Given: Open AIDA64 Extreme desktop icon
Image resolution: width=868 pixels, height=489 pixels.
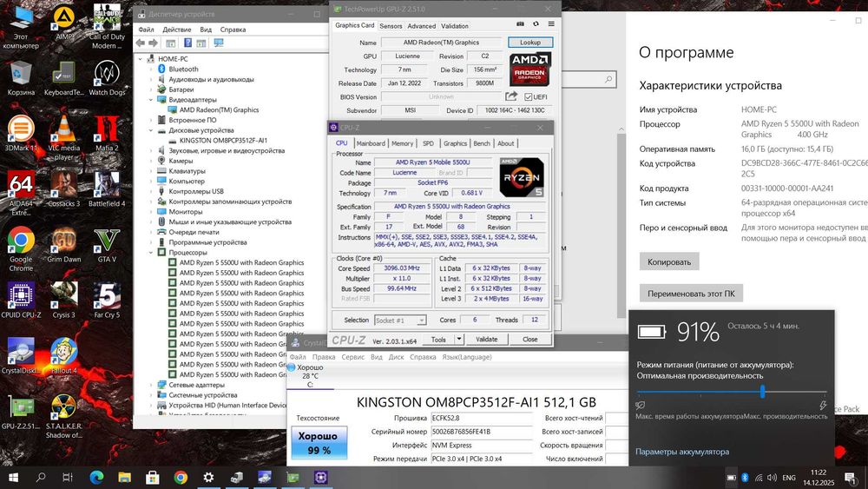Looking at the screenshot, I should tap(21, 193).
